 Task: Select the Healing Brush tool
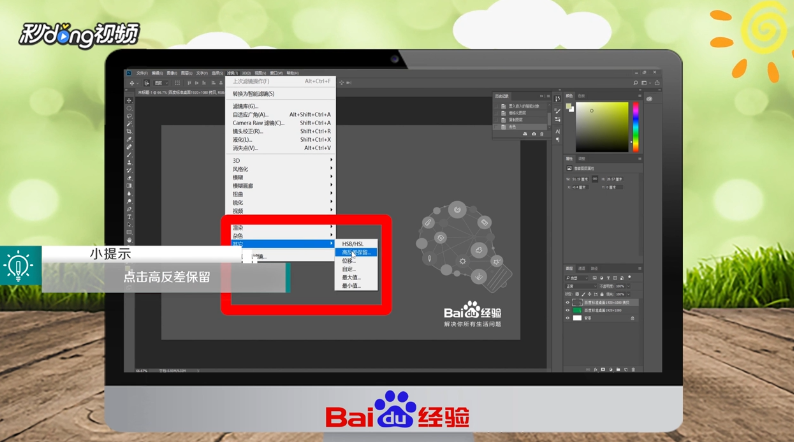coord(129,147)
